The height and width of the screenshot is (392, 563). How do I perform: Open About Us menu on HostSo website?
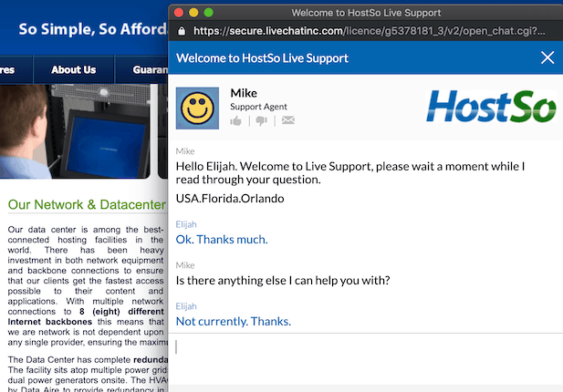point(74,69)
